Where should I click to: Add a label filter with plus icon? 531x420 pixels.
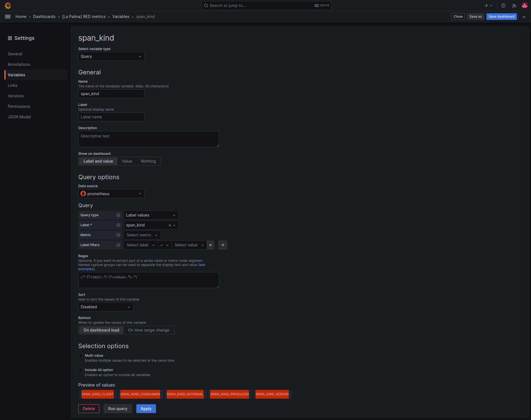coord(223,245)
